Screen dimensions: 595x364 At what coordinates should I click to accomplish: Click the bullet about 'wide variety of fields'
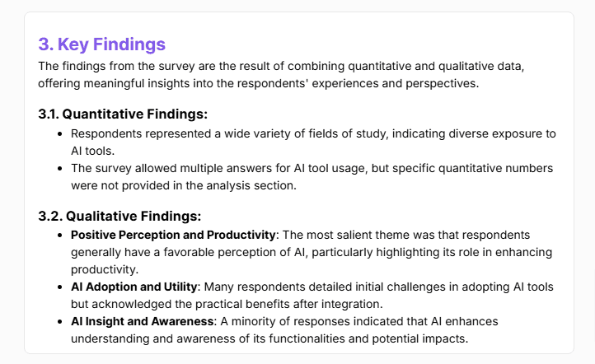pyautogui.click(x=313, y=141)
